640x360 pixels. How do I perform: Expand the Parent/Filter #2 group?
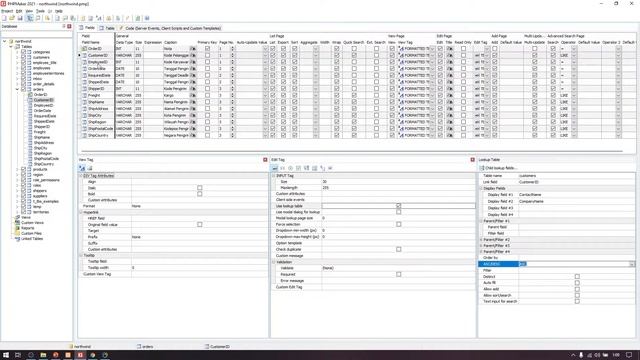tap(481, 240)
